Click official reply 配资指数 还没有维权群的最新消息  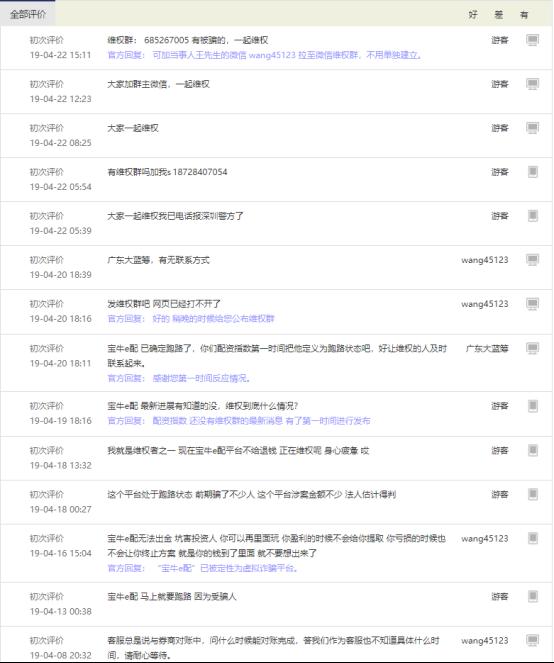click(x=239, y=421)
